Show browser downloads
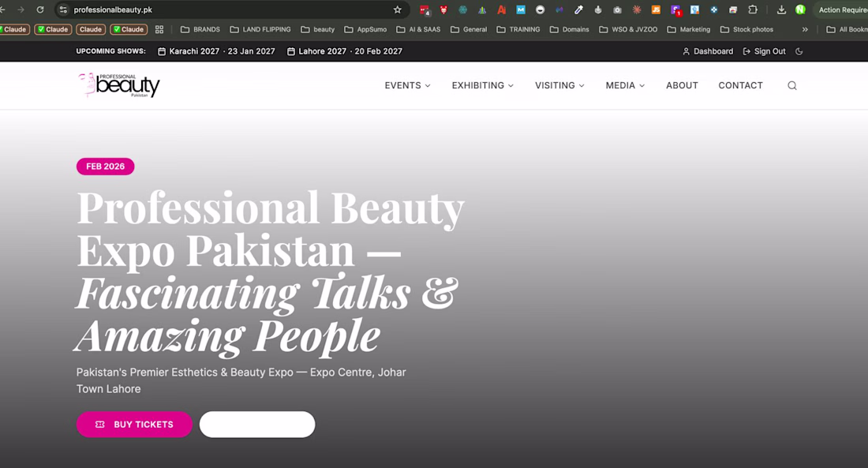 tap(781, 9)
